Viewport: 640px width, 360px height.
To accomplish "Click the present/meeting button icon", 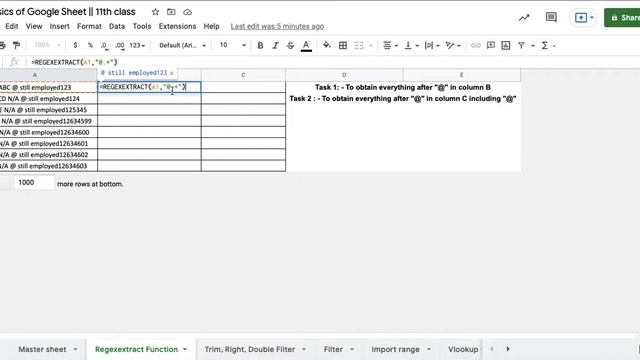I will (581, 18).
